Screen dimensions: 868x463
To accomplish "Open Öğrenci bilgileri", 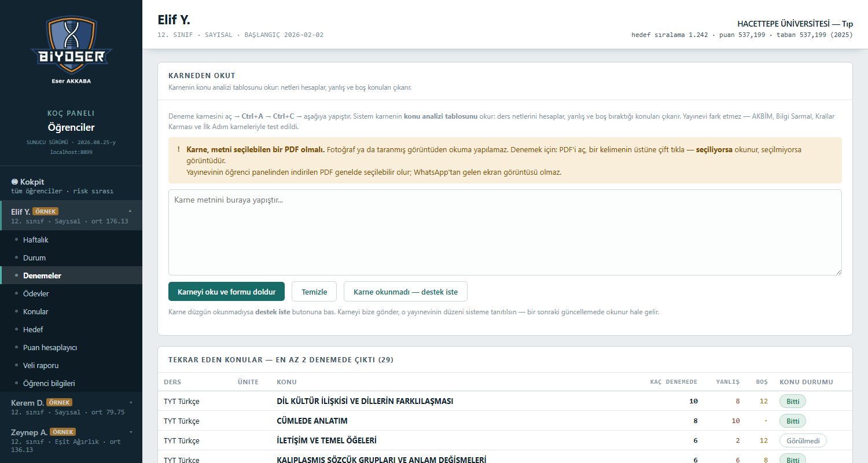I will 71,383.
